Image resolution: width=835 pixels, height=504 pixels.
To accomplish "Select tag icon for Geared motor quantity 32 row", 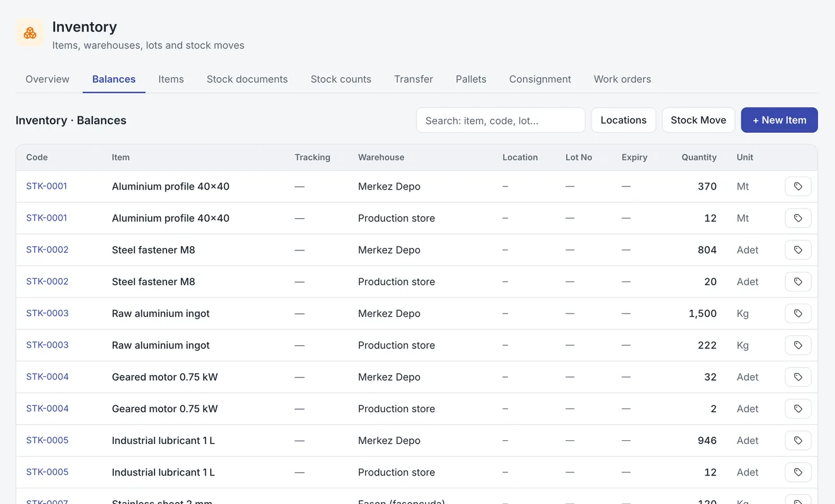I will pyautogui.click(x=798, y=377).
